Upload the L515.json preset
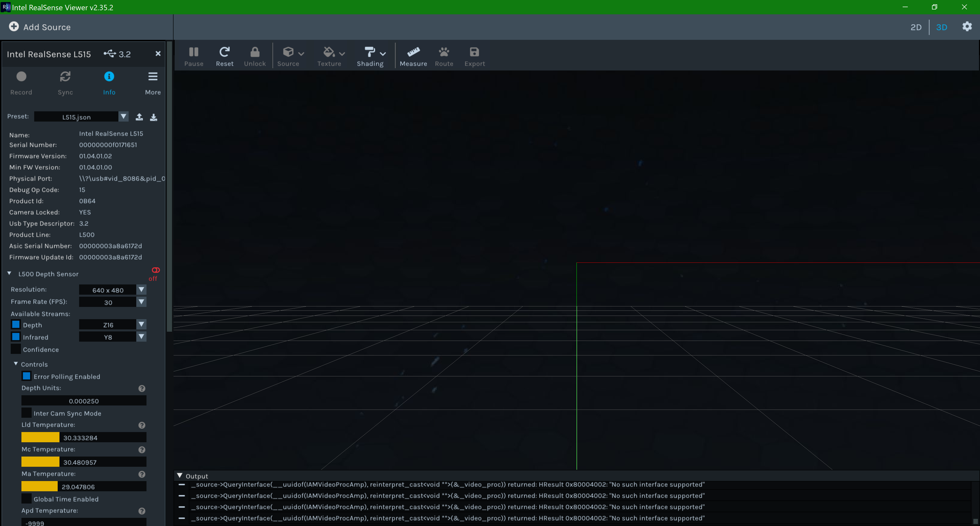This screenshot has height=526, width=980. click(139, 116)
